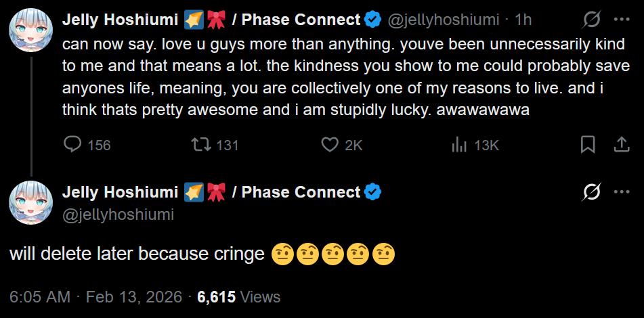Open the first tweet's author display name

(x=121, y=20)
